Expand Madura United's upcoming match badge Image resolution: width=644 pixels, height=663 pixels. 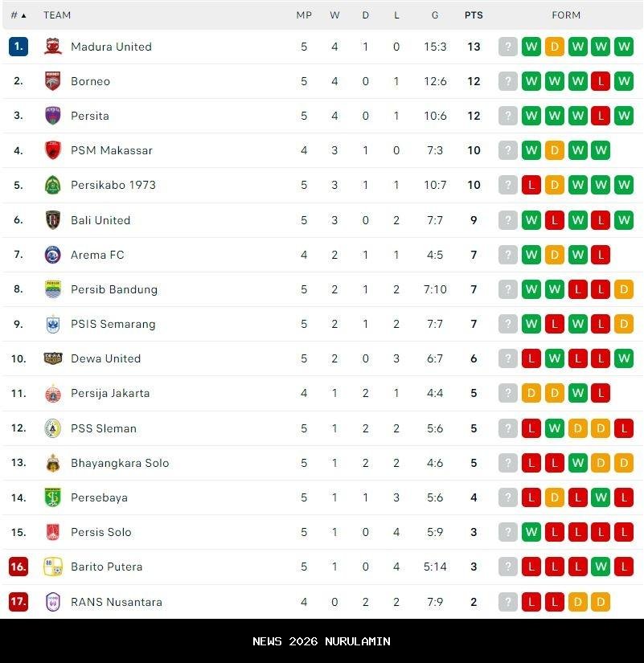tap(507, 47)
